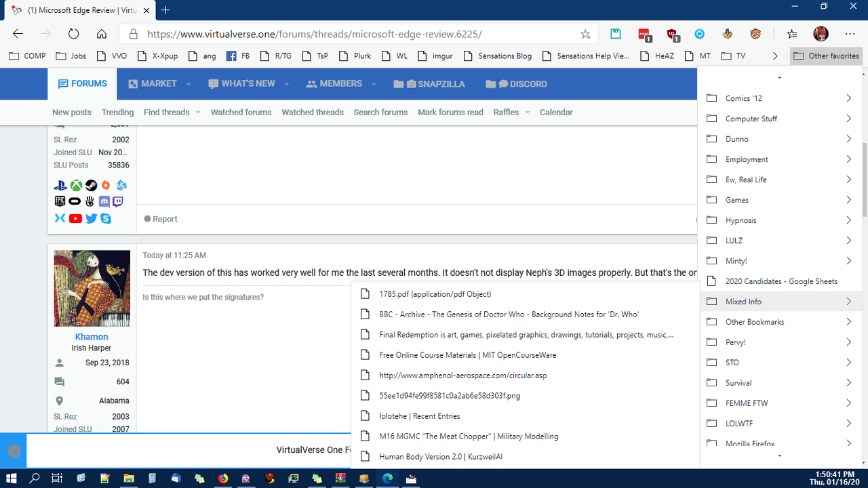Image resolution: width=868 pixels, height=488 pixels.
Task: Expand the Other Bookmarks folder
Action: click(779, 322)
